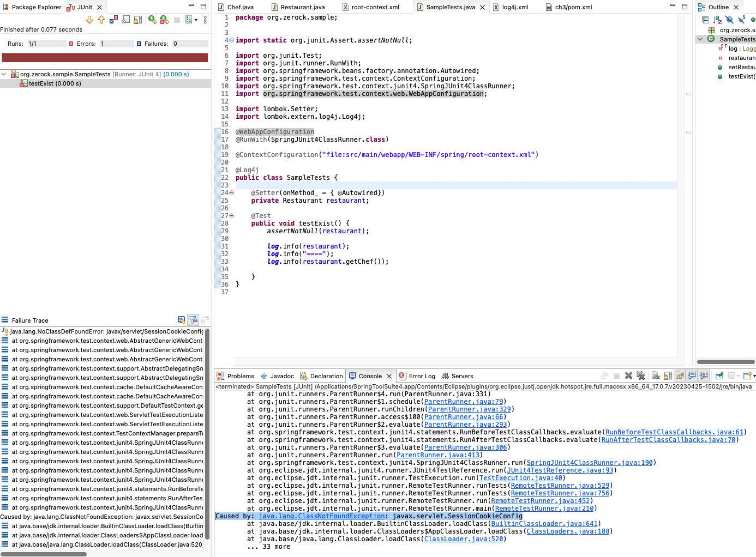Collapse import block fold at line 4
The image size is (756, 557).
point(231,40)
